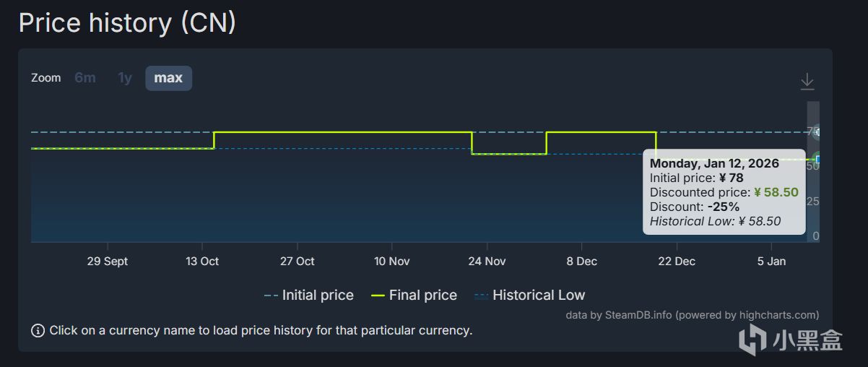This screenshot has width=868, height=367.
Task: Set zoom range to 6m
Action: [85, 78]
